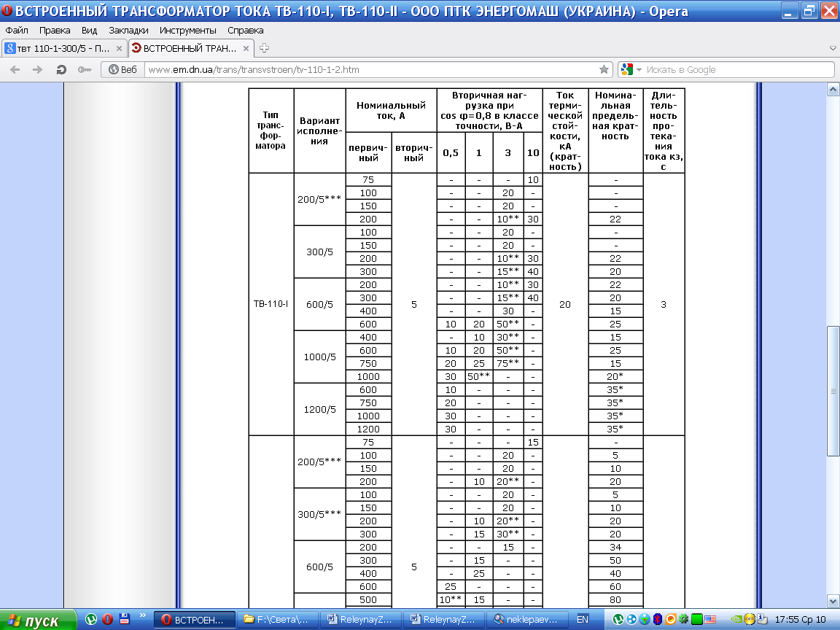Click the browser forward arrow
The width and height of the screenshot is (840, 630).
tap(37, 70)
